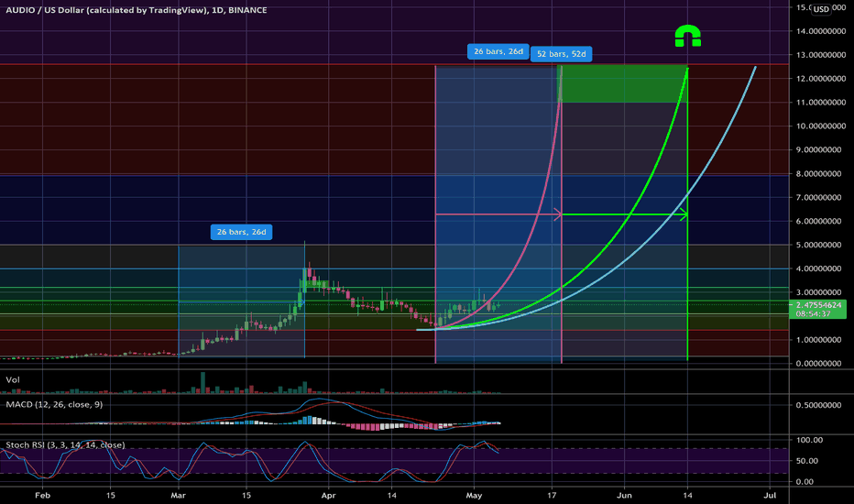The height and width of the screenshot is (504, 854).
Task: Click the current price tag 2.47554624
Action: [817, 305]
